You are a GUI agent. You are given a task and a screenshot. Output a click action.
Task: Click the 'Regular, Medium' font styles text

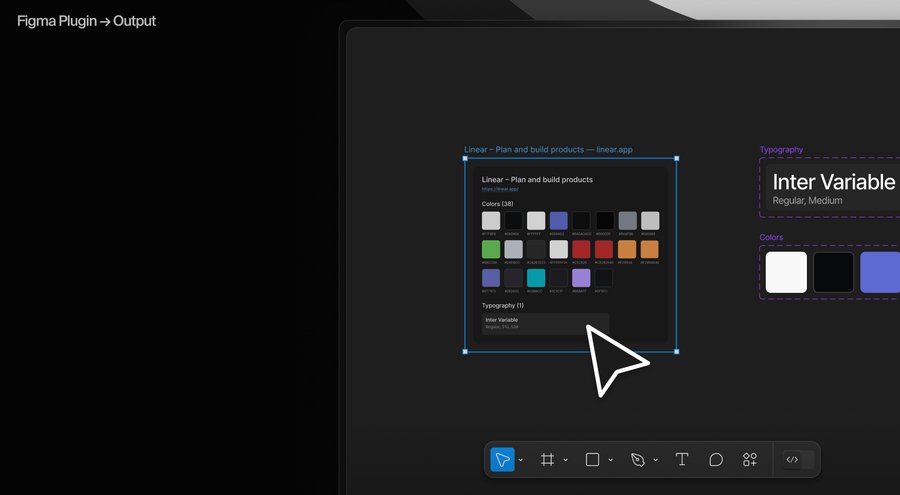pyautogui.click(x=808, y=200)
